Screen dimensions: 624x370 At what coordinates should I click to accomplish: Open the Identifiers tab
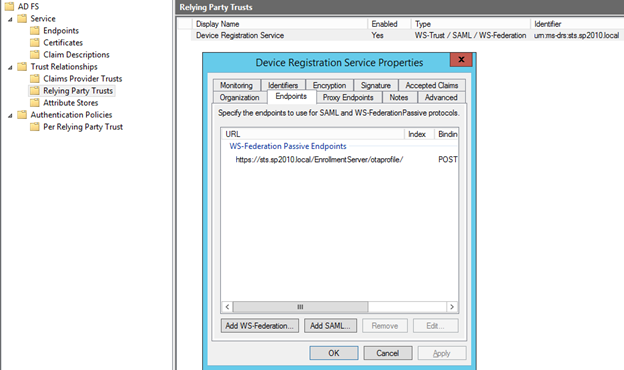point(283,85)
